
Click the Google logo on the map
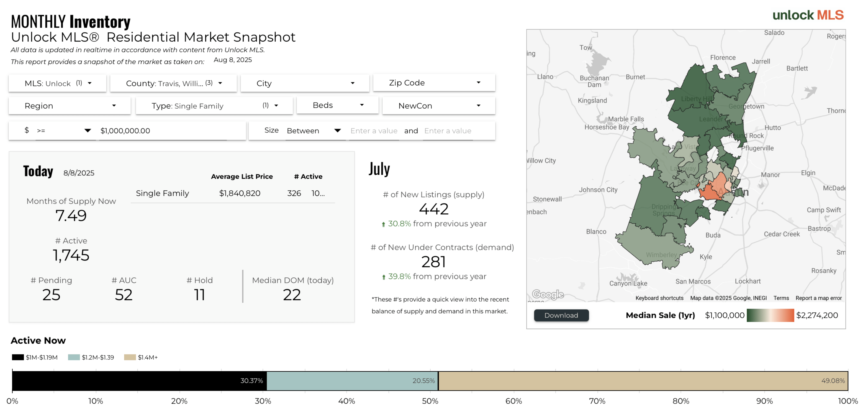point(548,294)
